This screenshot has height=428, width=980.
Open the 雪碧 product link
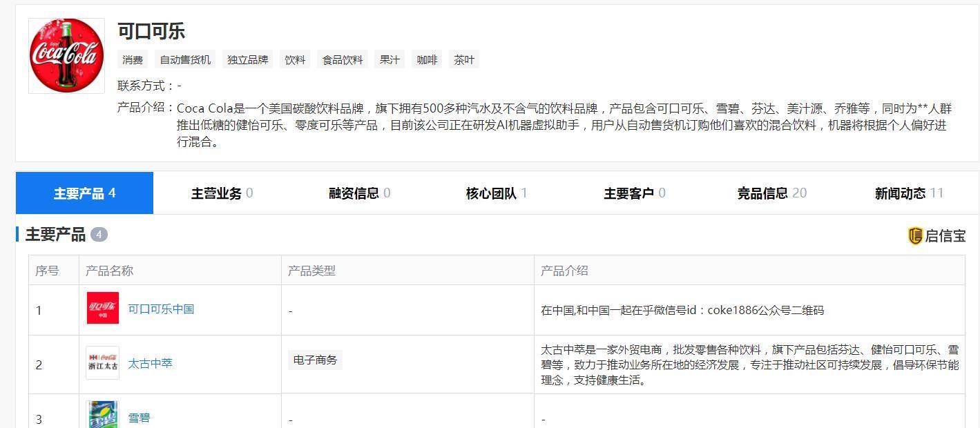point(139,418)
